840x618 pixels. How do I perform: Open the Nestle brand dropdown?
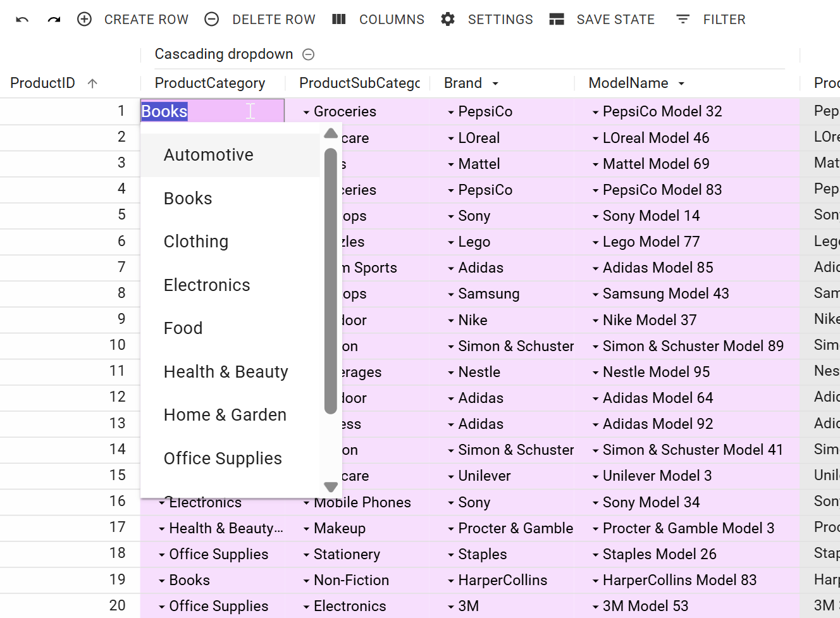(451, 373)
